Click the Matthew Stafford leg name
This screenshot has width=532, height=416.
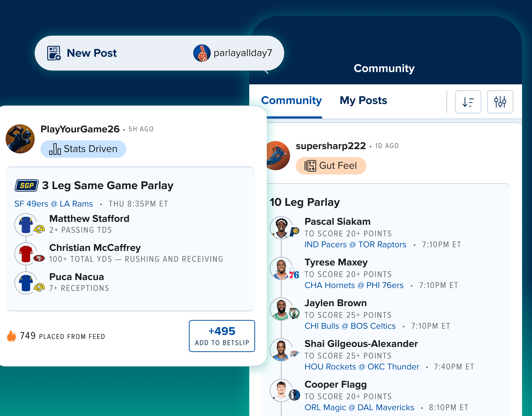coord(89,218)
